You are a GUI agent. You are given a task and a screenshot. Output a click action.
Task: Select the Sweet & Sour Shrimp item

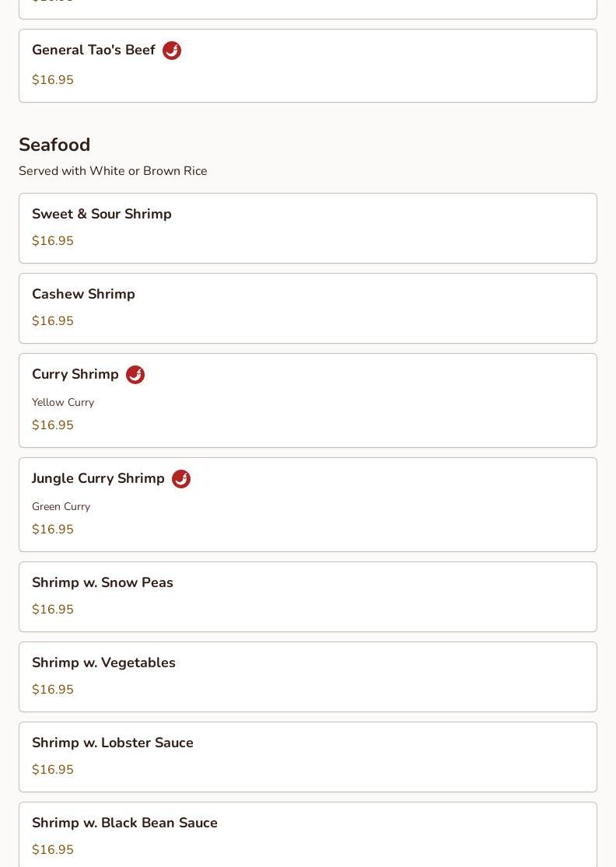click(x=102, y=215)
